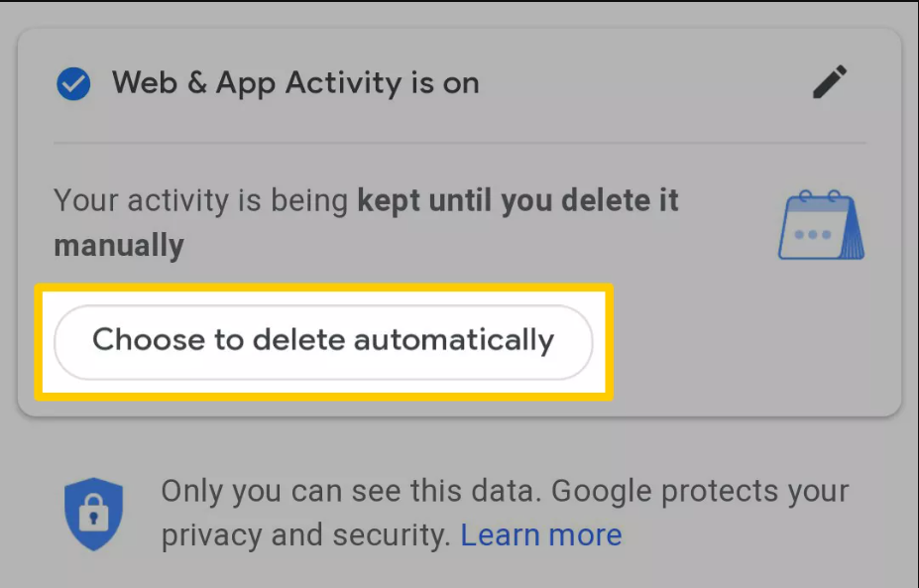Click the privacy and security text
Image resolution: width=919 pixels, height=588 pixels.
[x=306, y=535]
